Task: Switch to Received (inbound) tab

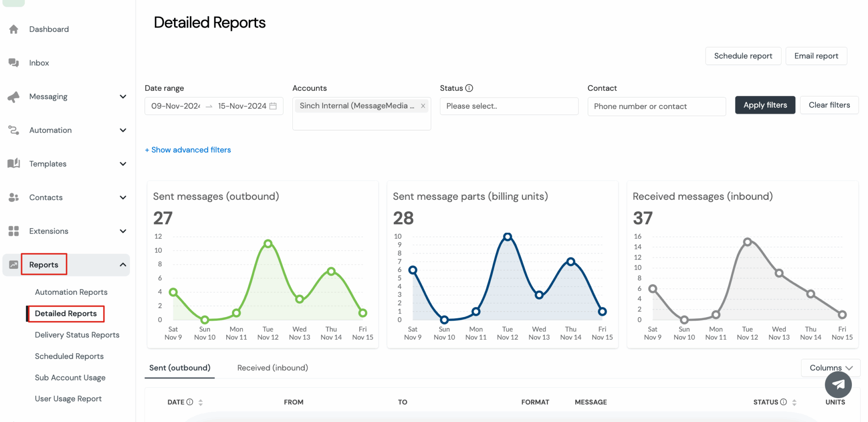Action: [273, 368]
